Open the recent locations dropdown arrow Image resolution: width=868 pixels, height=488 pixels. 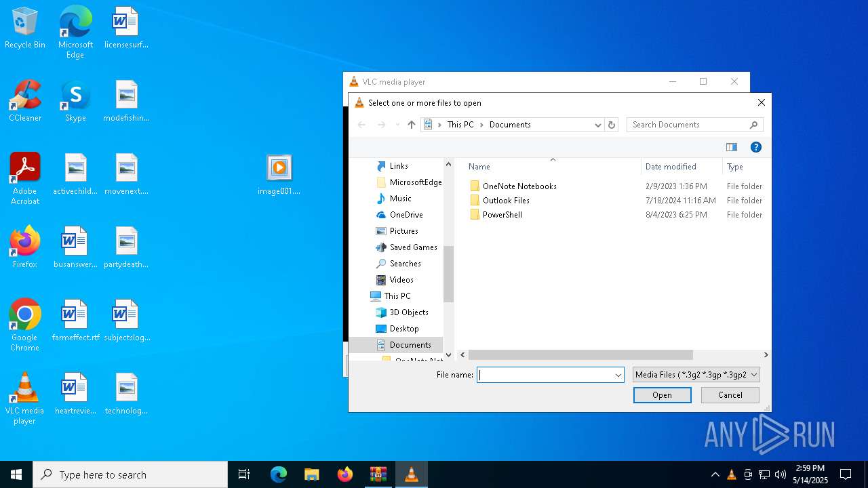(397, 125)
